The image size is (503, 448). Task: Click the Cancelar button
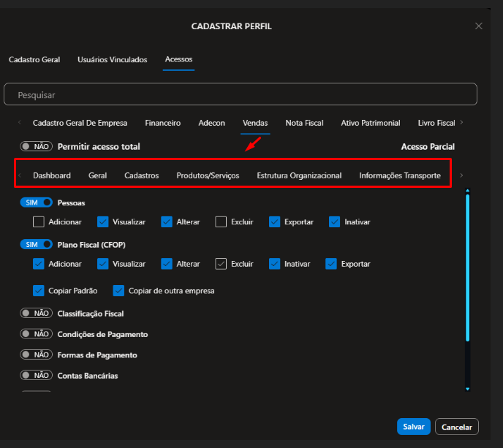(x=456, y=427)
